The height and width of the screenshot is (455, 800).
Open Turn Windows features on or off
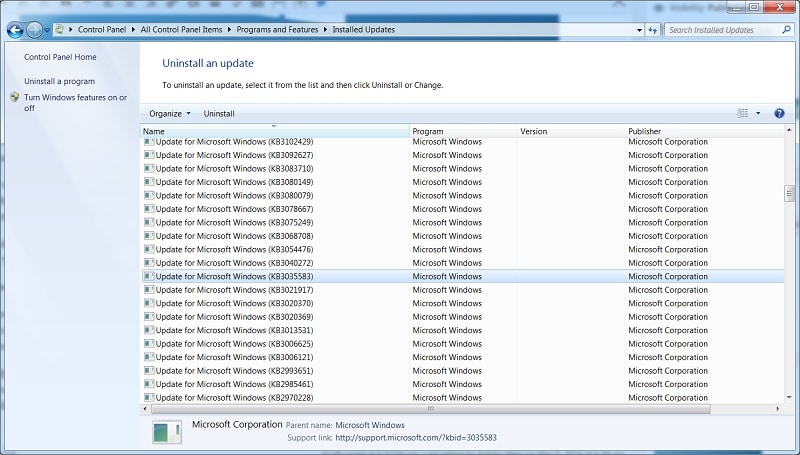[x=76, y=103]
